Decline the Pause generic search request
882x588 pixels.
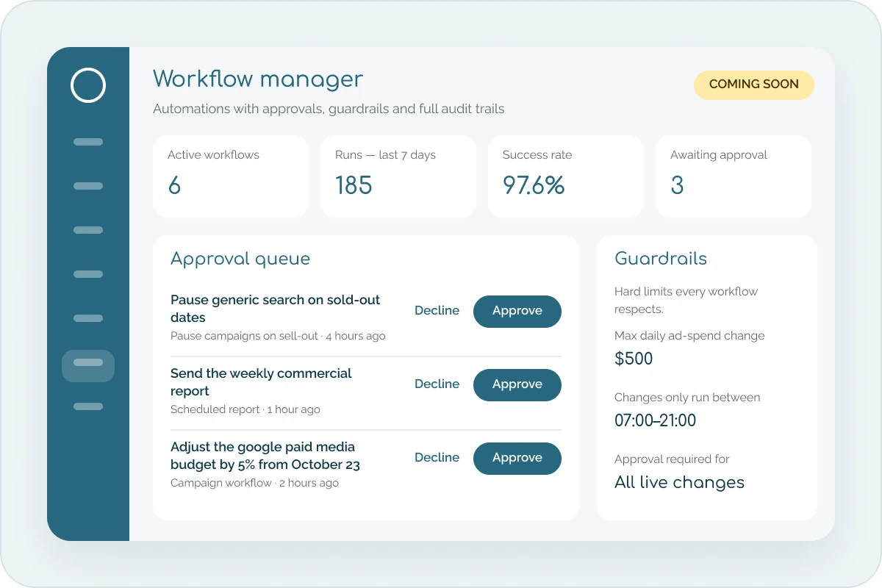pos(437,311)
